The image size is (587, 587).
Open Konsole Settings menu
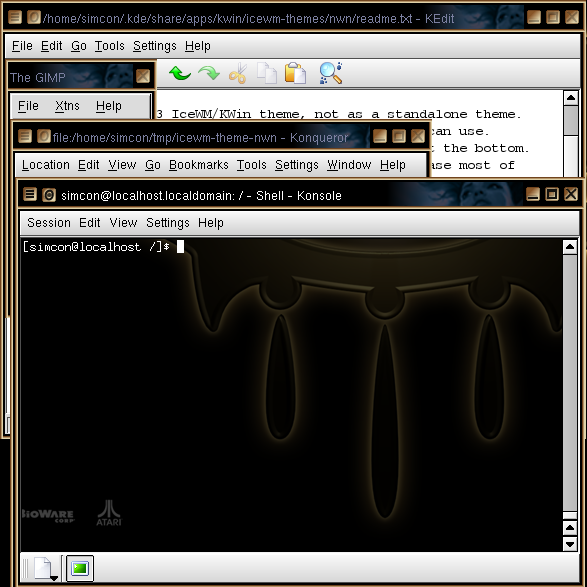pos(168,223)
